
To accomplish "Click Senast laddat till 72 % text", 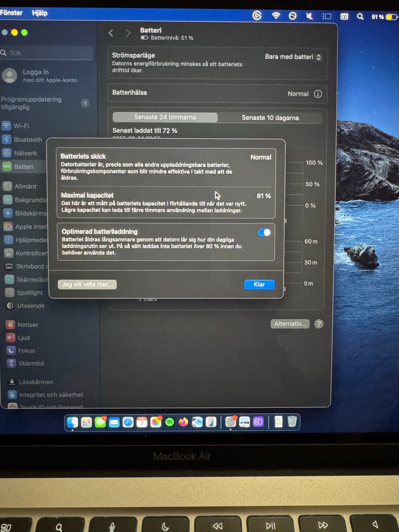I will click(145, 131).
